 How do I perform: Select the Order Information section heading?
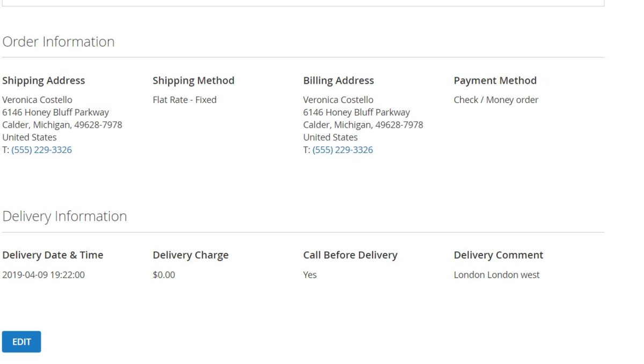[58, 41]
